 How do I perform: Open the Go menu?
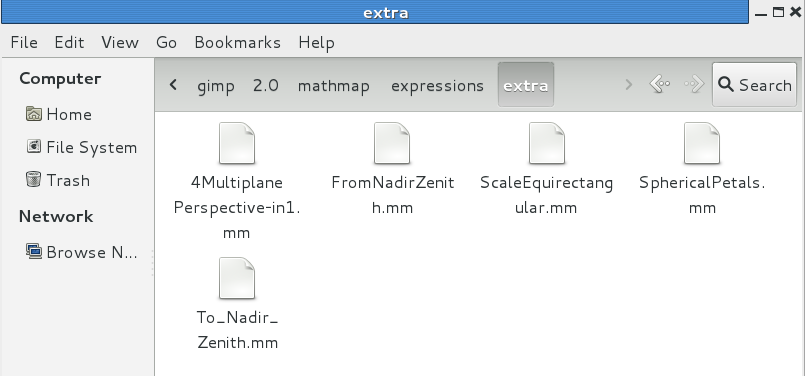pyautogui.click(x=166, y=42)
